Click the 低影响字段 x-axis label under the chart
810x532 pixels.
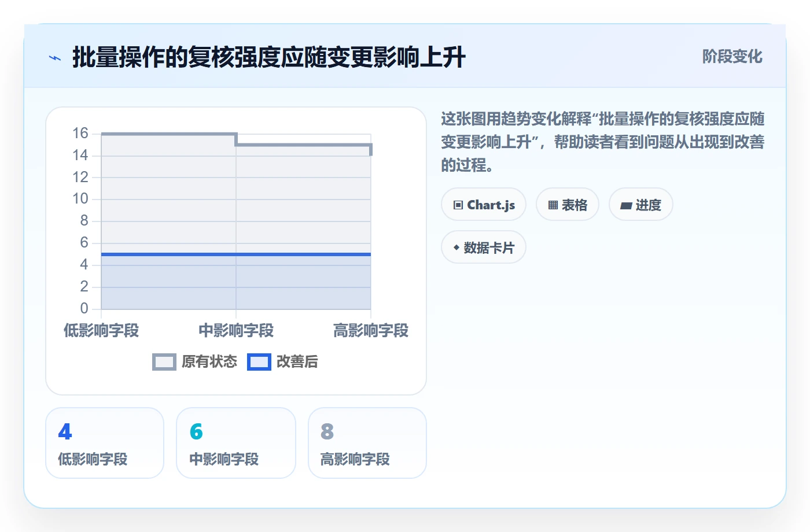coord(101,331)
